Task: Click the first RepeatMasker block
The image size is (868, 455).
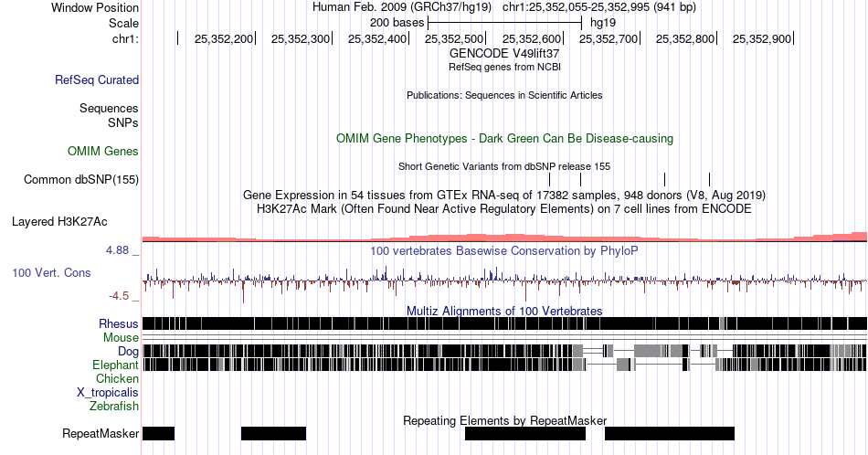Action: tap(158, 433)
